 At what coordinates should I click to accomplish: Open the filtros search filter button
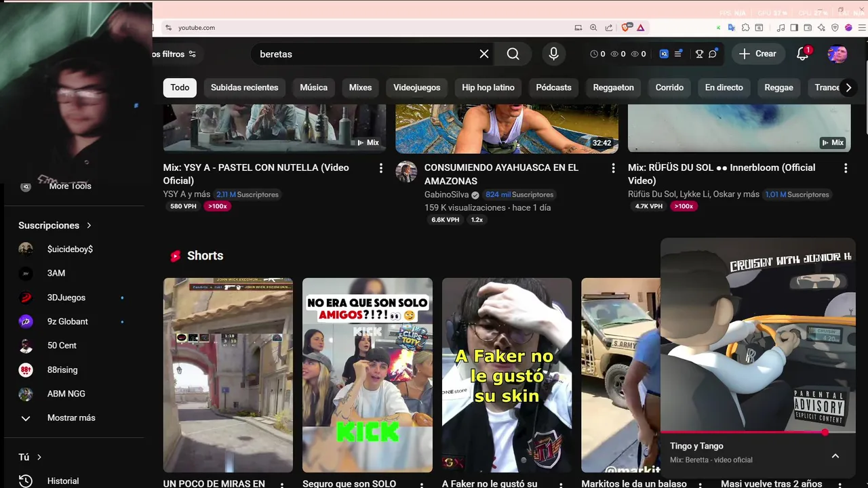click(x=175, y=54)
